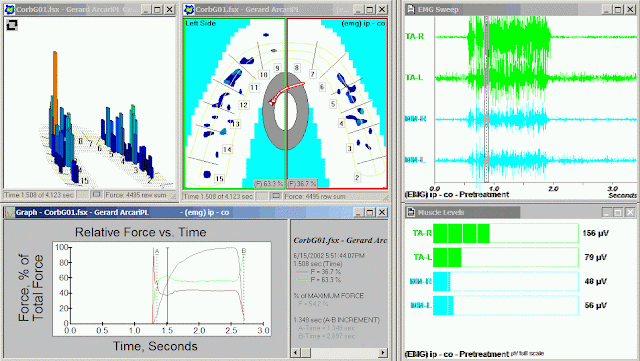The height and width of the screenshot is (361, 640).
Task: Select tooth label 12 in 2D arch view
Action: coord(244,105)
